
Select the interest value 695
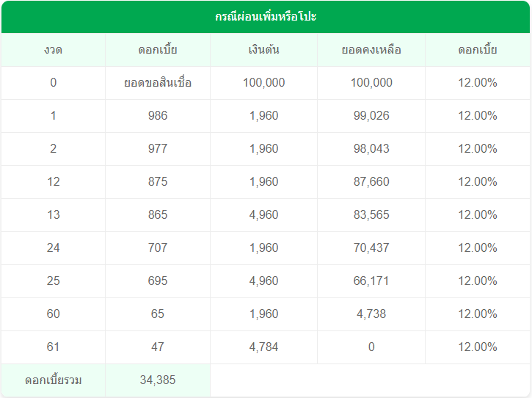158,281
